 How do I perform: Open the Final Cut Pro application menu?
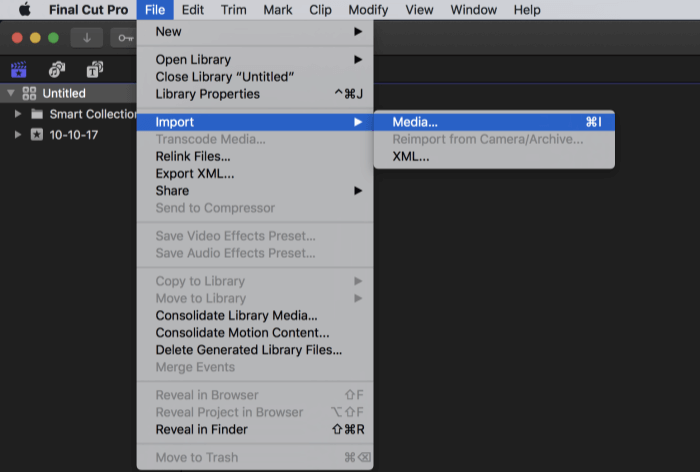(x=88, y=9)
